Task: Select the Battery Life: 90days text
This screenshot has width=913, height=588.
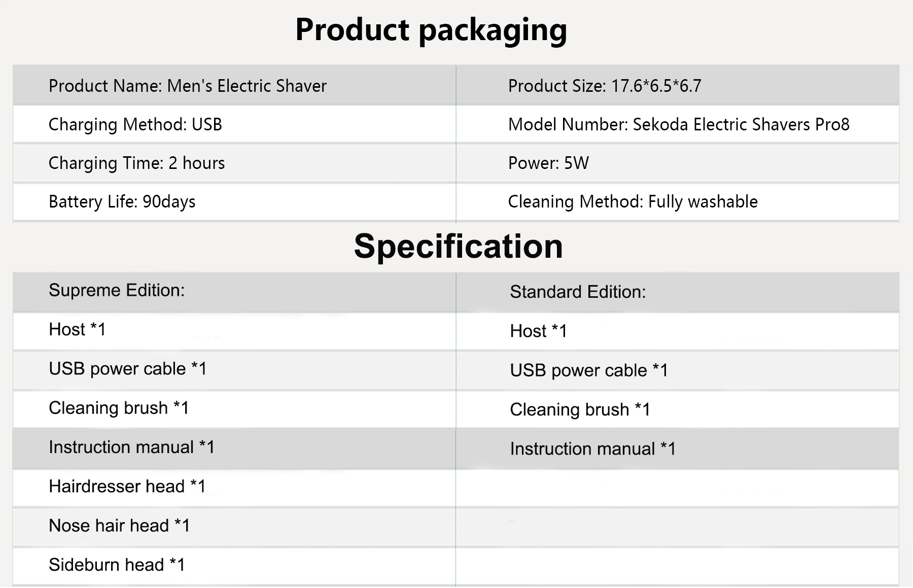Action: click(122, 202)
